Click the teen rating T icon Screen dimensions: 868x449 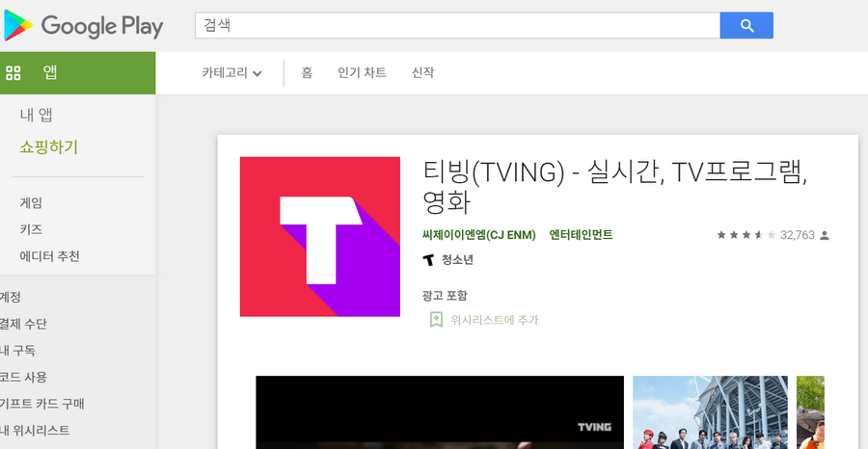click(428, 260)
